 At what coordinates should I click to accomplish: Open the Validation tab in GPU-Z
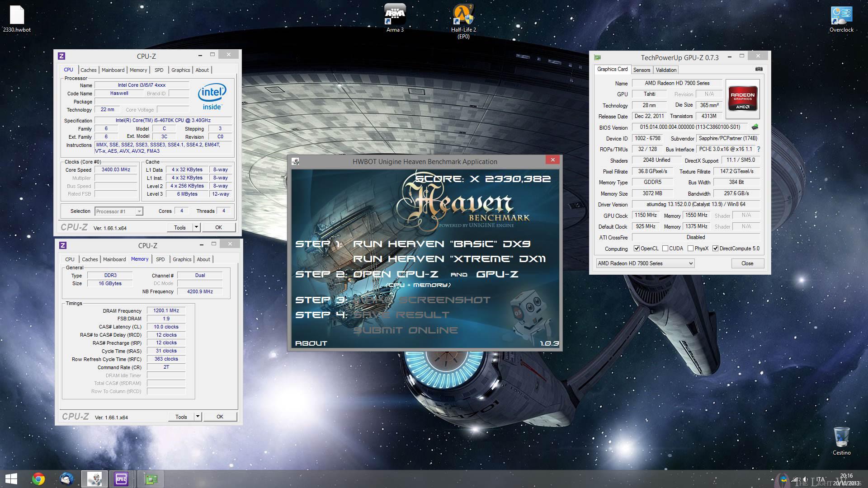(x=666, y=70)
